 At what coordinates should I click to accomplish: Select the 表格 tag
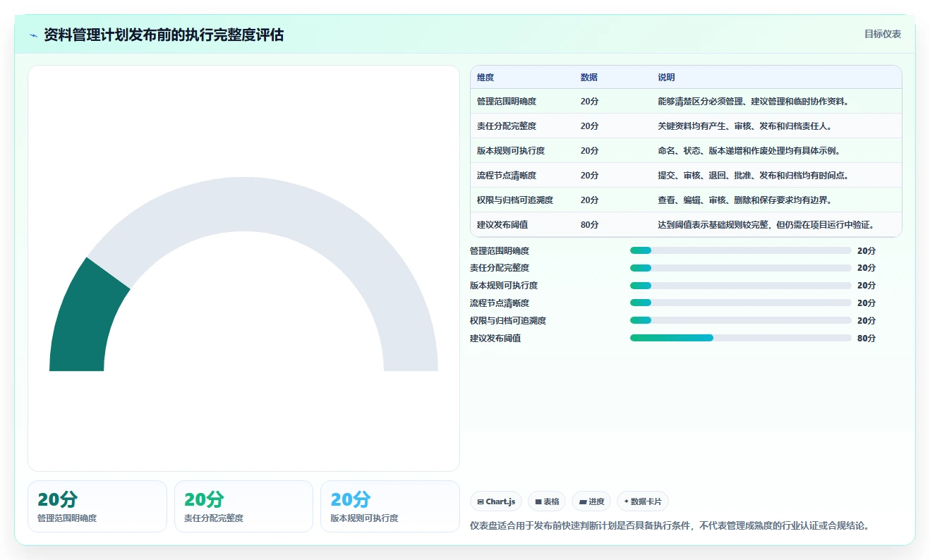click(x=547, y=501)
